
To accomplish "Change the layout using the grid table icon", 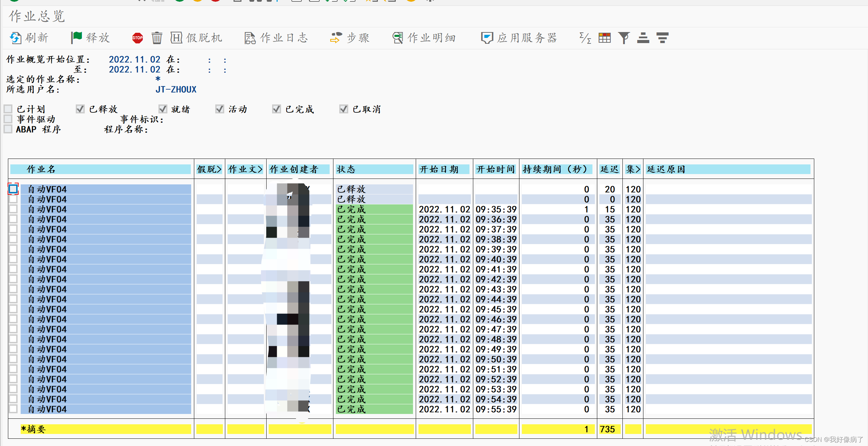I will [x=605, y=38].
